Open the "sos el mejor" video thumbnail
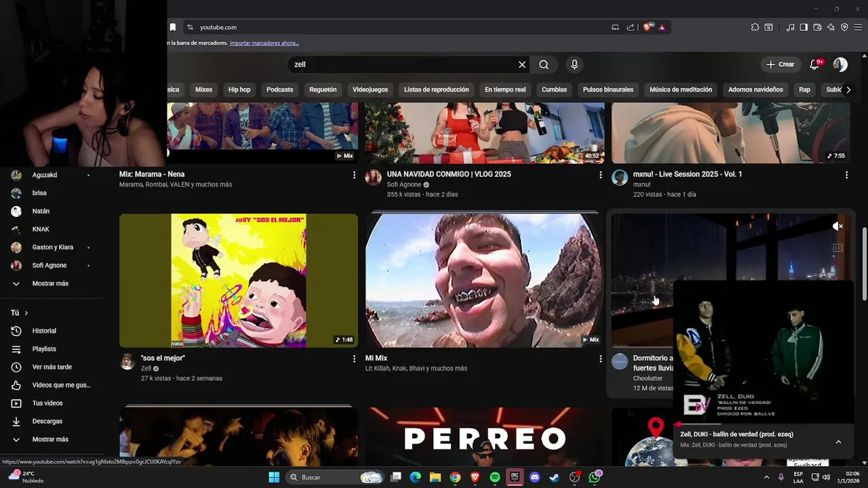Screen dimensions: 868x488 (x=239, y=281)
